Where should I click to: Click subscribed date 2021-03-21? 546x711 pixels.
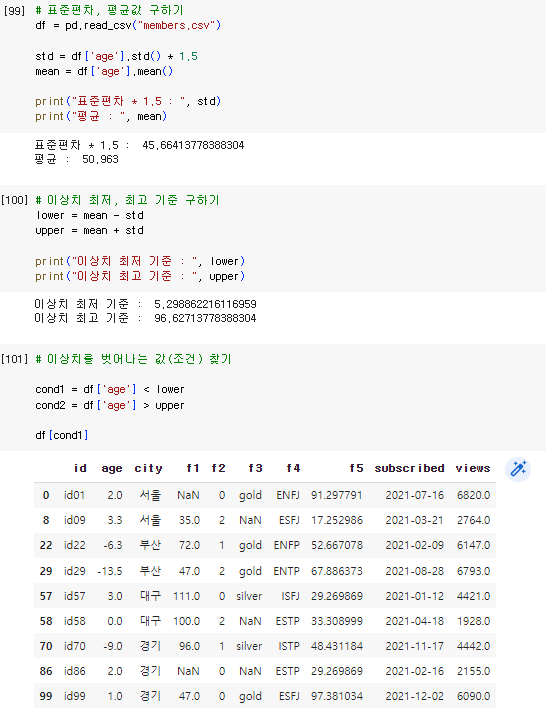(x=414, y=520)
